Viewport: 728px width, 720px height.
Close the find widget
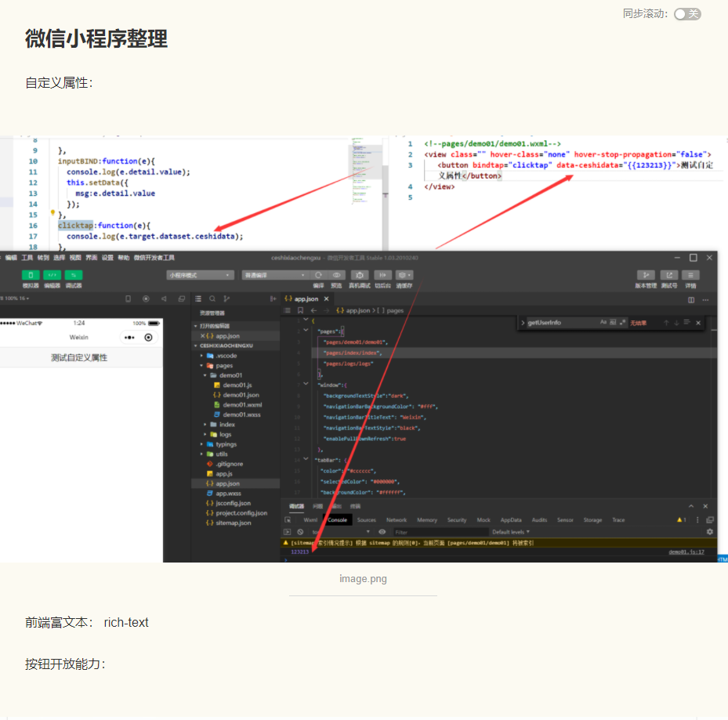698,323
